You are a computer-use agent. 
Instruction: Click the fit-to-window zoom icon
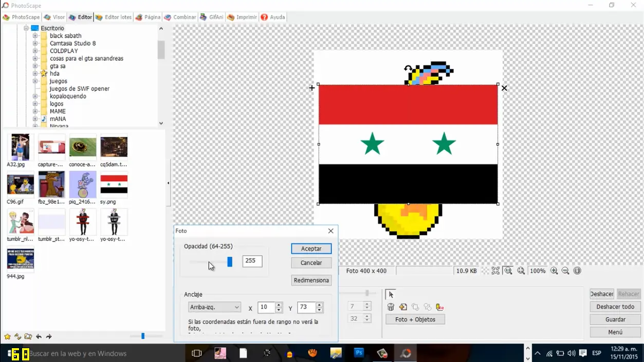coord(495,271)
